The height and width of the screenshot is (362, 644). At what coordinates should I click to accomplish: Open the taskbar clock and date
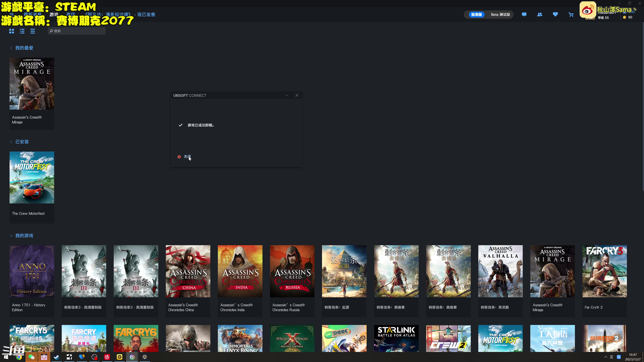click(x=633, y=357)
